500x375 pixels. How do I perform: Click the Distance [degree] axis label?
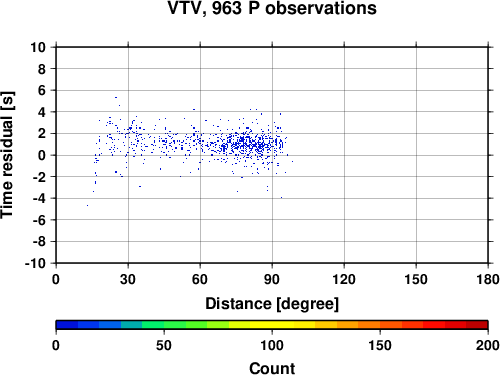272,304
